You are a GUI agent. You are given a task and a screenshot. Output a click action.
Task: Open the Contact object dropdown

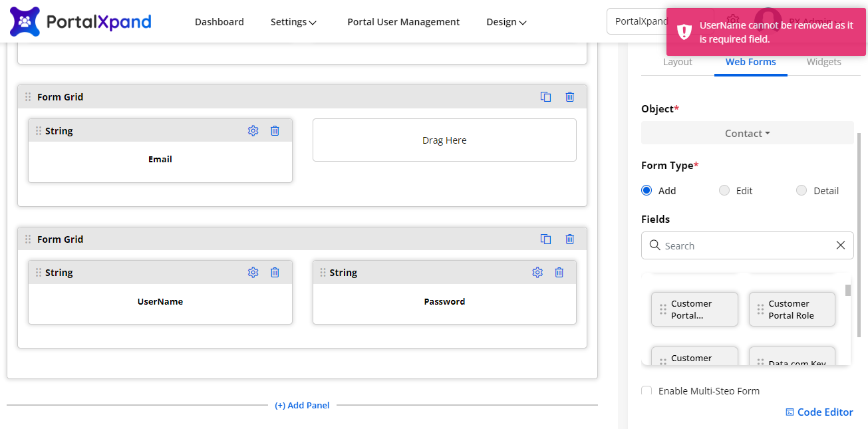(747, 134)
